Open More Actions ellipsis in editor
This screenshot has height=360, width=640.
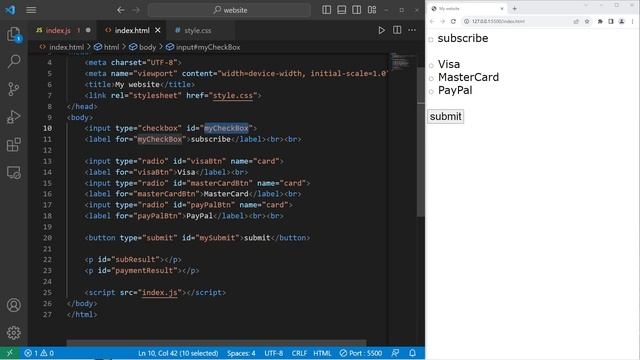coord(412,30)
